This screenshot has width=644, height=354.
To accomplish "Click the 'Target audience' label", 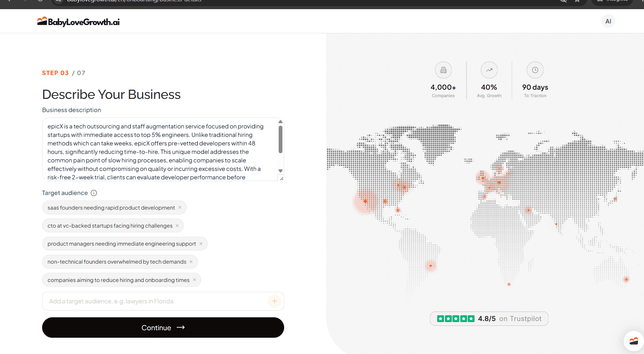I will point(65,193).
